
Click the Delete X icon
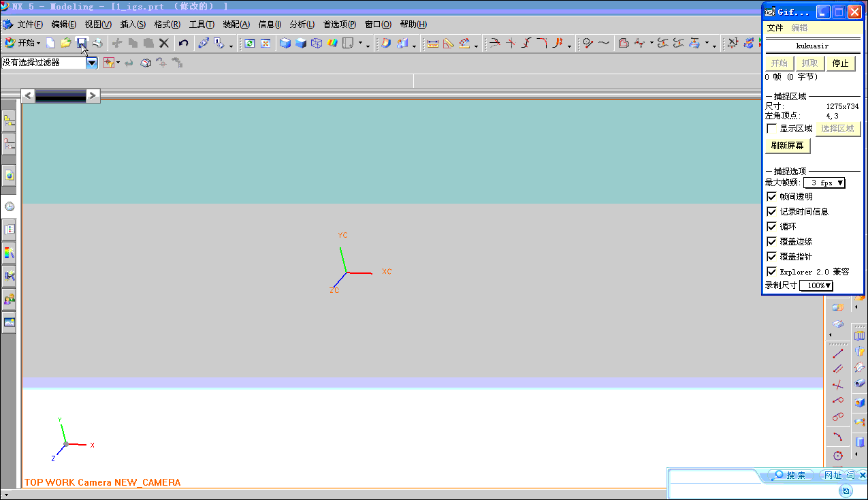pyautogui.click(x=164, y=43)
